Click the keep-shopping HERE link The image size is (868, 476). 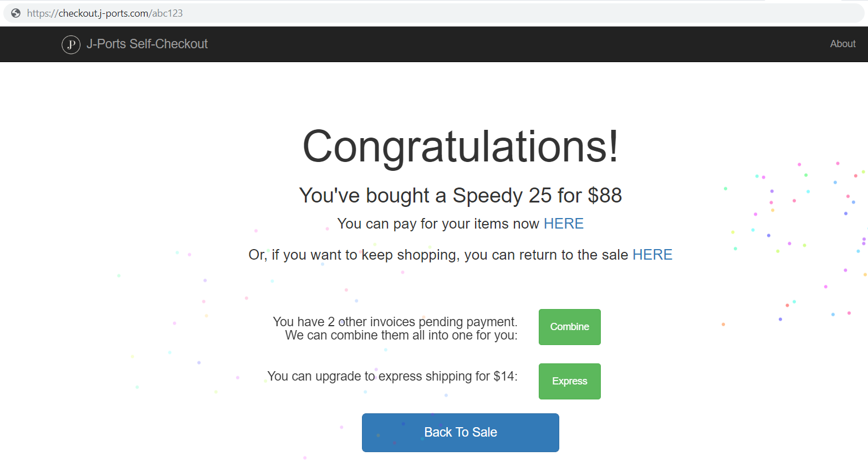[x=652, y=255]
